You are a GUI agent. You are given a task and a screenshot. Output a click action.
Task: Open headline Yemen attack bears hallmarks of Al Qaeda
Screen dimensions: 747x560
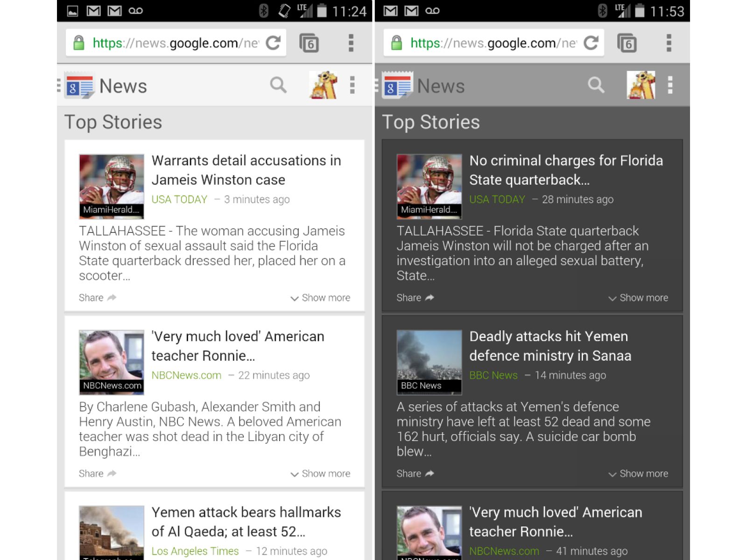pos(247,522)
